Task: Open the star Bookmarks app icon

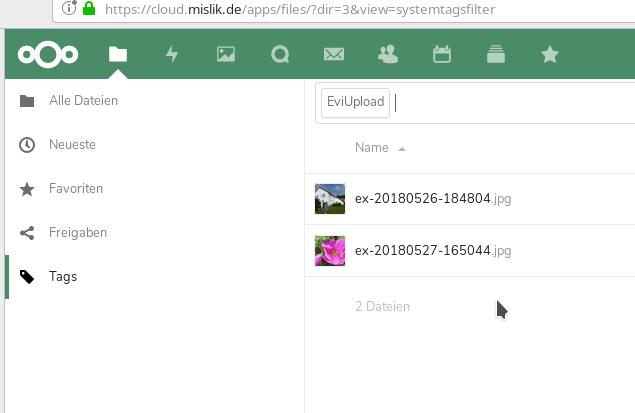Action: 550,54
